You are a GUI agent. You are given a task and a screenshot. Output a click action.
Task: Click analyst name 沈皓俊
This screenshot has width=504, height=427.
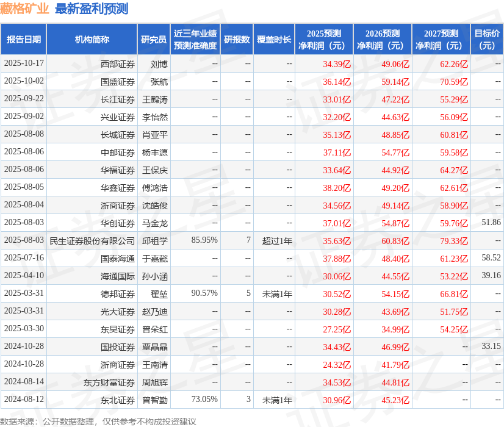[x=155, y=206]
